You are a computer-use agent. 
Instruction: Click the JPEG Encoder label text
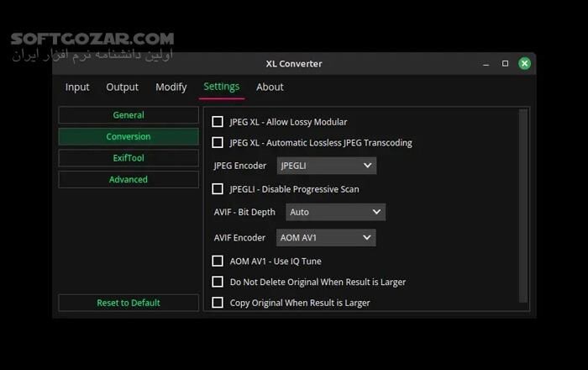(x=240, y=166)
